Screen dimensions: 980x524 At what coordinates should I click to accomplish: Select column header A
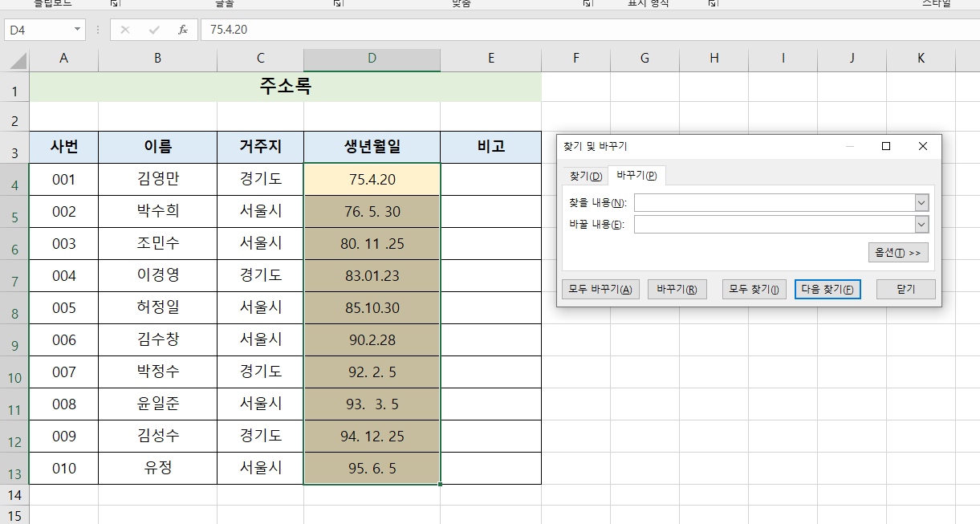click(63, 58)
